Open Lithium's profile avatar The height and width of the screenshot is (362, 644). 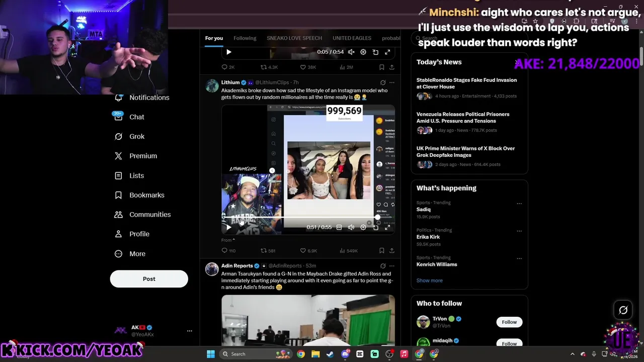pos(212,85)
